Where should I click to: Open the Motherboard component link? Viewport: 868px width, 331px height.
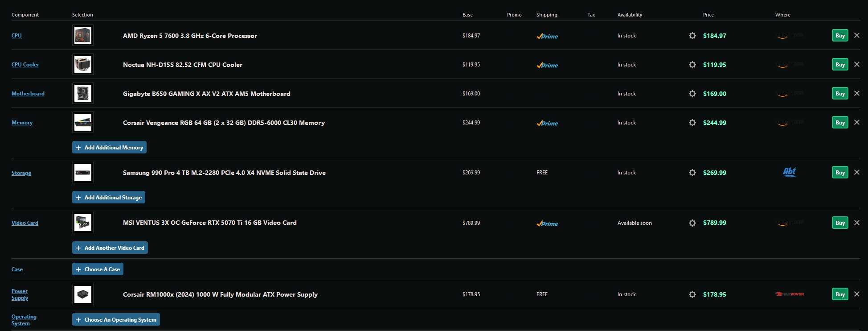(28, 93)
